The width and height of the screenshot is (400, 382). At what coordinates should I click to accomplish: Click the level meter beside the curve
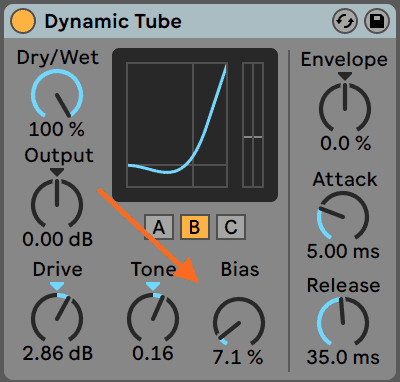253,125
